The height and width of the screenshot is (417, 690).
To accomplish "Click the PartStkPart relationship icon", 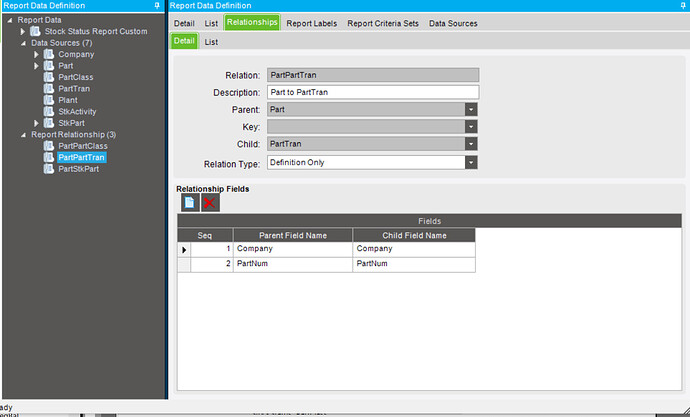I will [49, 168].
